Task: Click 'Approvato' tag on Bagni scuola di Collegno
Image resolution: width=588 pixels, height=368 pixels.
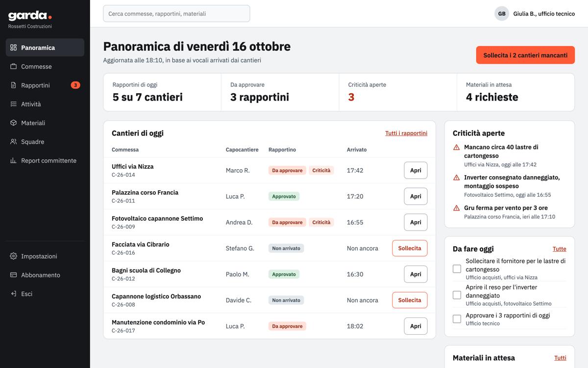Action: coord(284,274)
